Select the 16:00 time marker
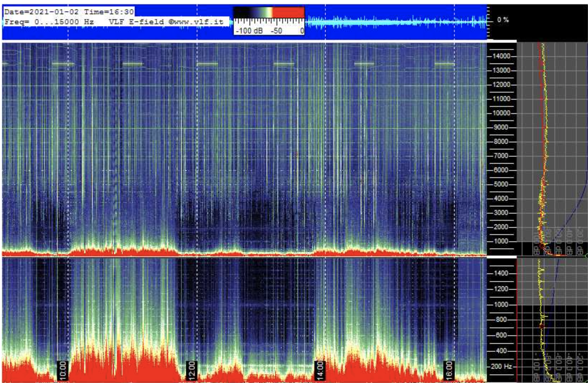The image size is (588, 383). click(449, 371)
